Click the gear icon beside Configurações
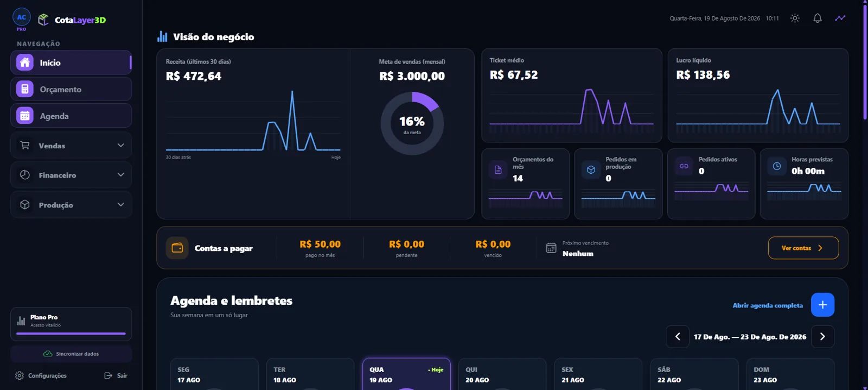Image resolution: width=868 pixels, height=390 pixels. (20, 375)
